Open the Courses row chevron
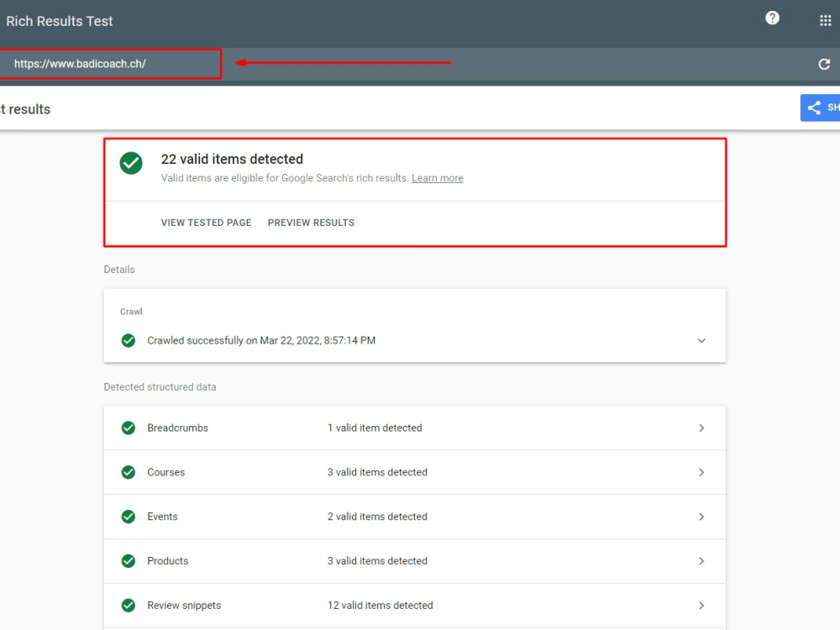Image resolution: width=840 pixels, height=630 pixels. [x=701, y=472]
